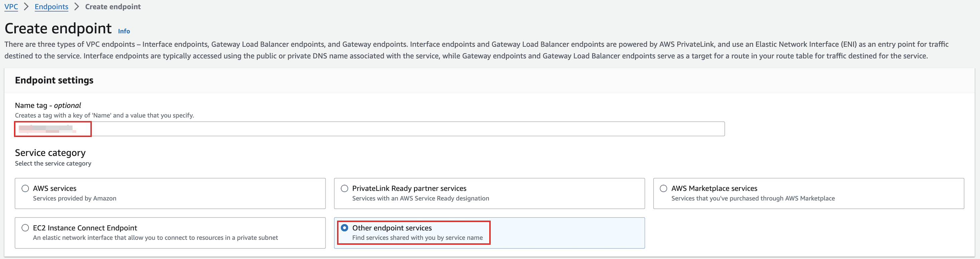This screenshot has height=259, width=980.
Task: Click the Name tag input field
Action: click(x=369, y=129)
